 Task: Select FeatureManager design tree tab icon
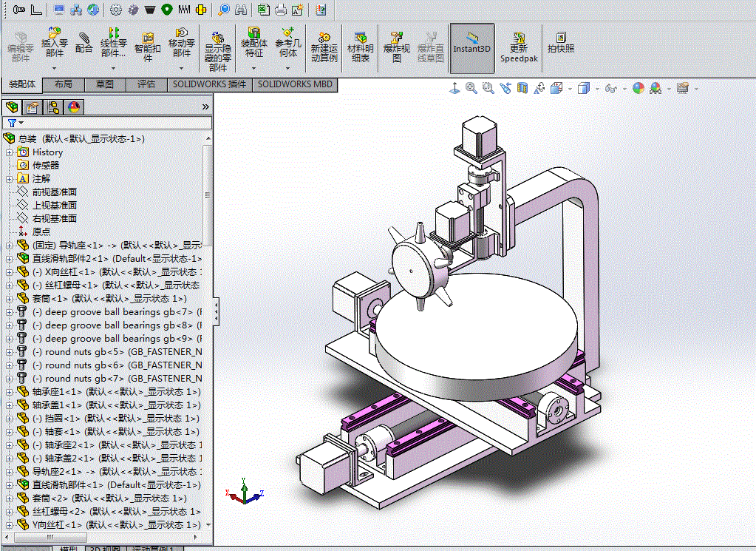click(x=12, y=107)
